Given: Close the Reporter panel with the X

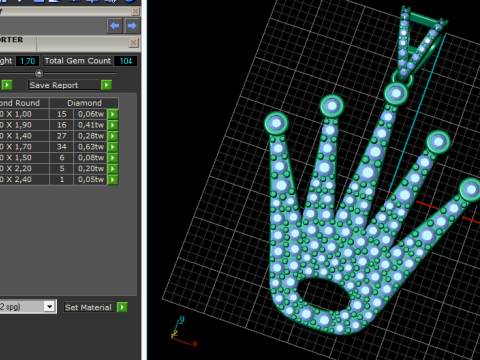Looking at the screenshot, I should [x=133, y=42].
